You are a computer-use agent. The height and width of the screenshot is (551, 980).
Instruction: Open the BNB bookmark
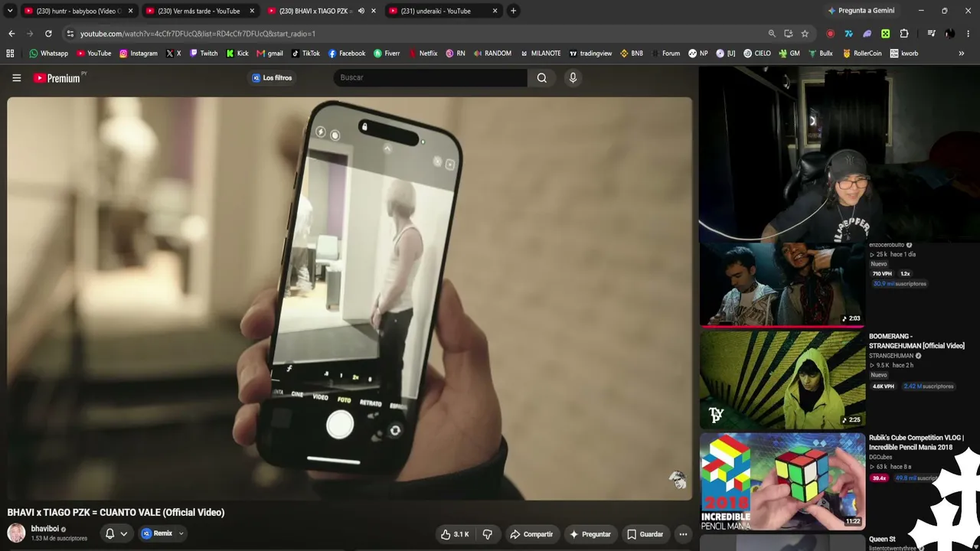pyautogui.click(x=632, y=54)
